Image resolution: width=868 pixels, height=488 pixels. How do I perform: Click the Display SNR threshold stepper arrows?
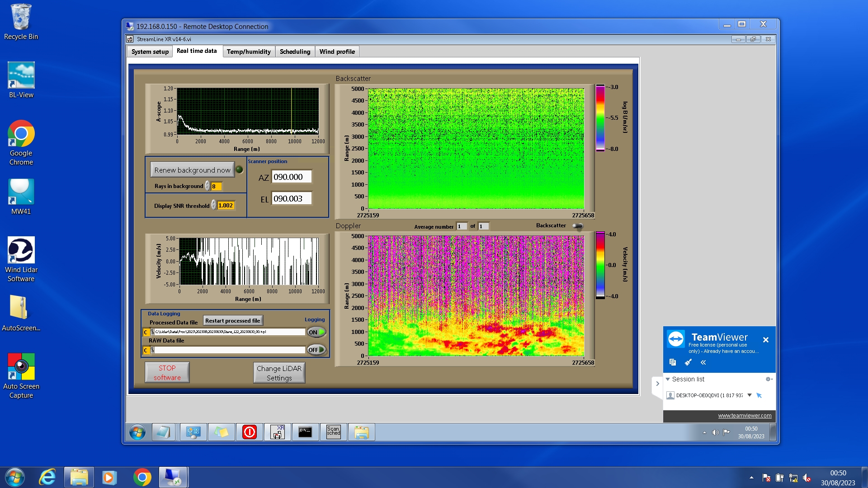(213, 206)
